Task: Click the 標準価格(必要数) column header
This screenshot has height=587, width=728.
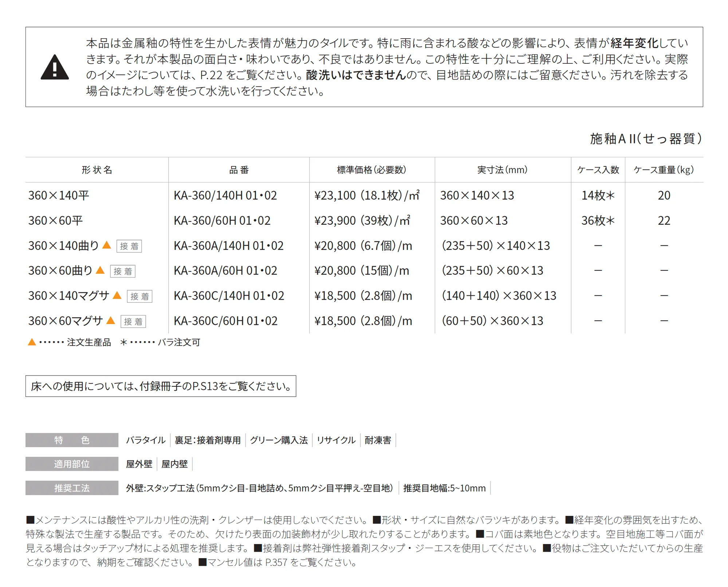Action: 371,170
